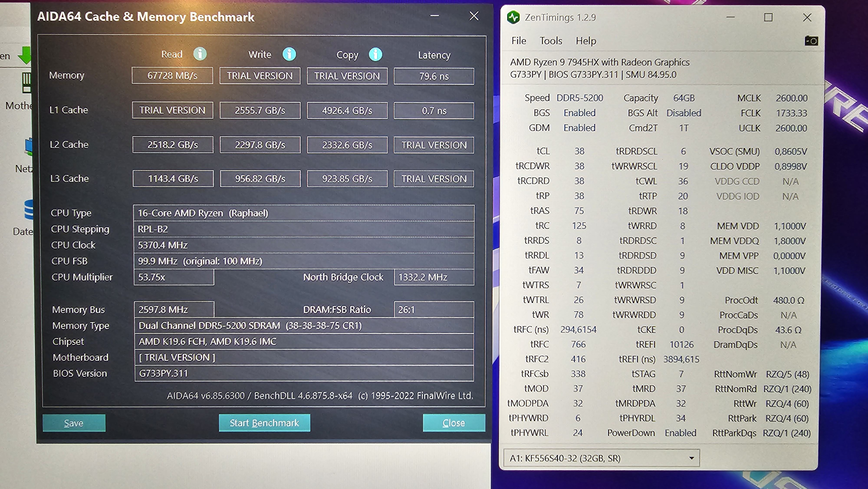Click the ZenTimings app logo in the title bar
Image resolution: width=868 pixels, height=489 pixels.
513,17
